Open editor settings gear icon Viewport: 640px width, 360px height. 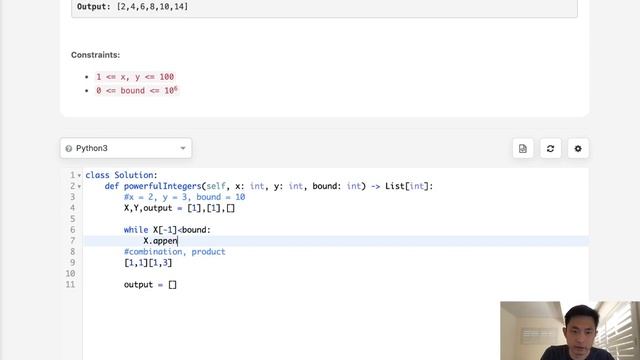(x=578, y=149)
